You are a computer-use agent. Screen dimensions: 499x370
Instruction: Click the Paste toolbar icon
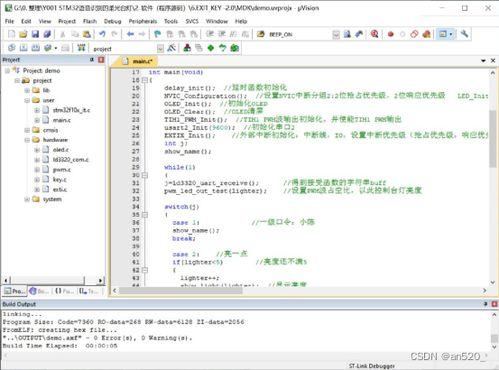87,34
